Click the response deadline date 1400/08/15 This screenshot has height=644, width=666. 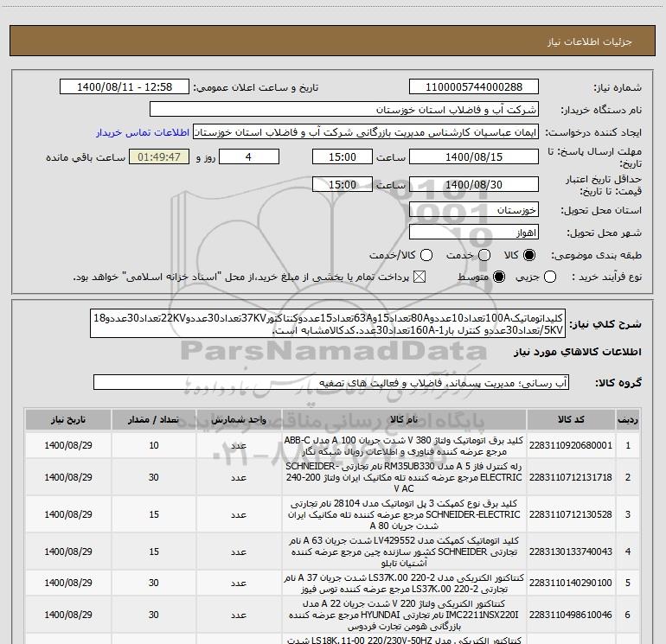coord(474,157)
